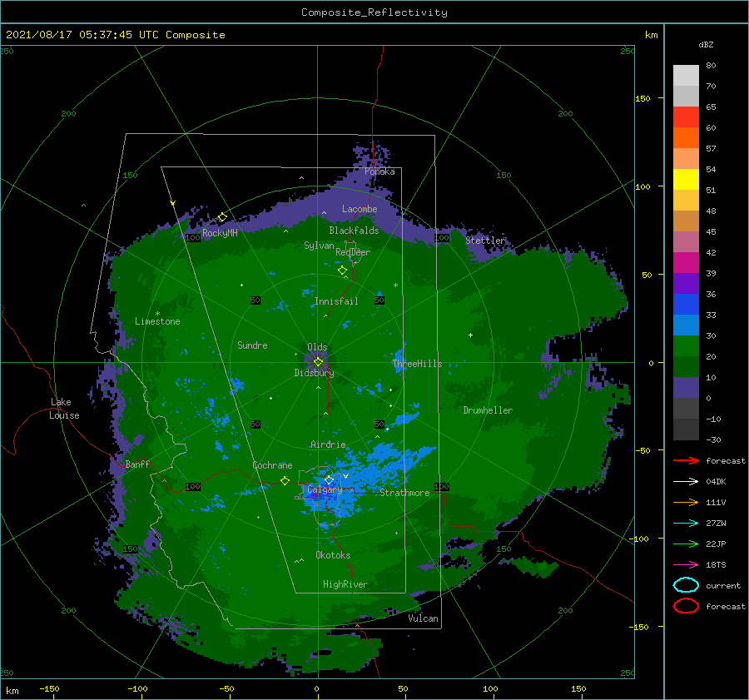Click the Limestone label
The height and width of the screenshot is (700, 749).
pyautogui.click(x=157, y=321)
